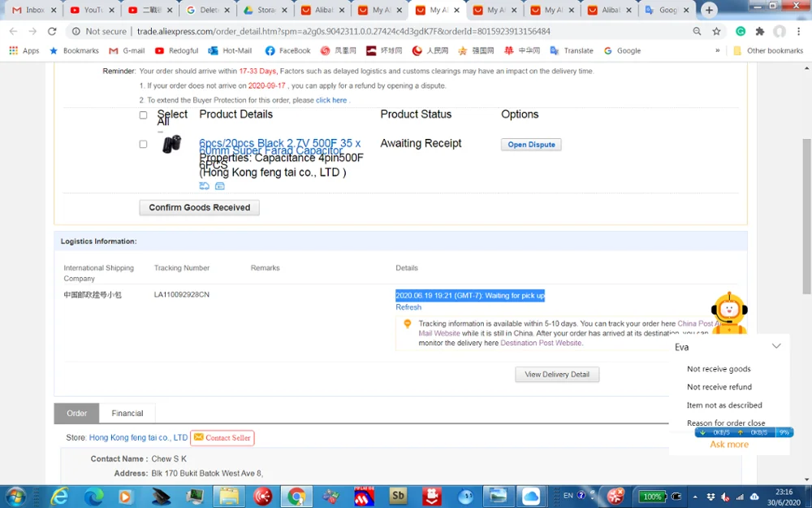Click Ask more in the Eva panel

tap(729, 445)
